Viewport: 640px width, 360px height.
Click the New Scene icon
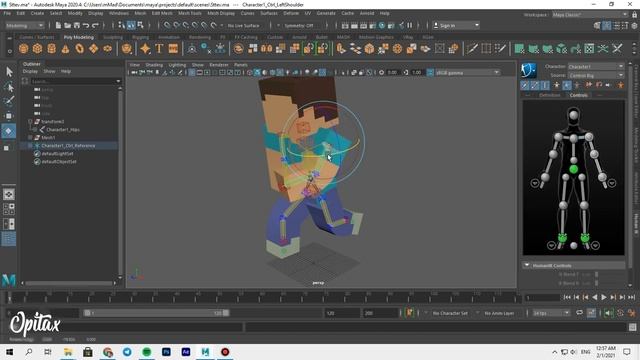58,25
